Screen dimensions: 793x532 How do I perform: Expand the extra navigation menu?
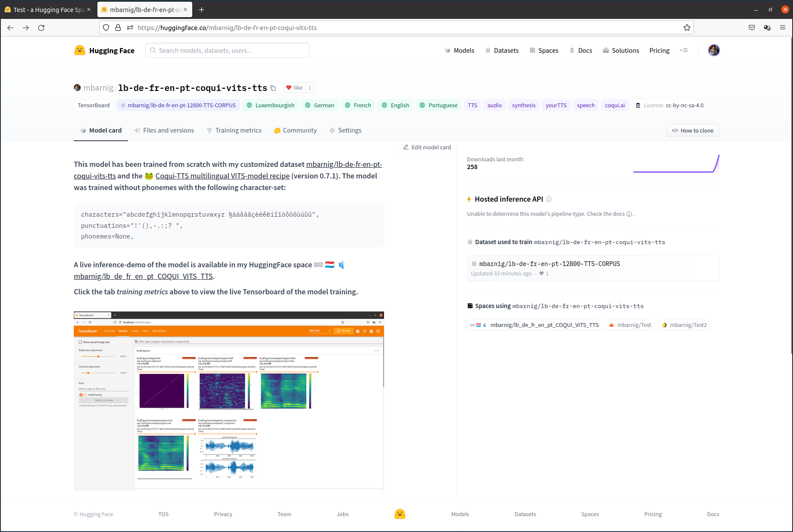[x=684, y=51]
